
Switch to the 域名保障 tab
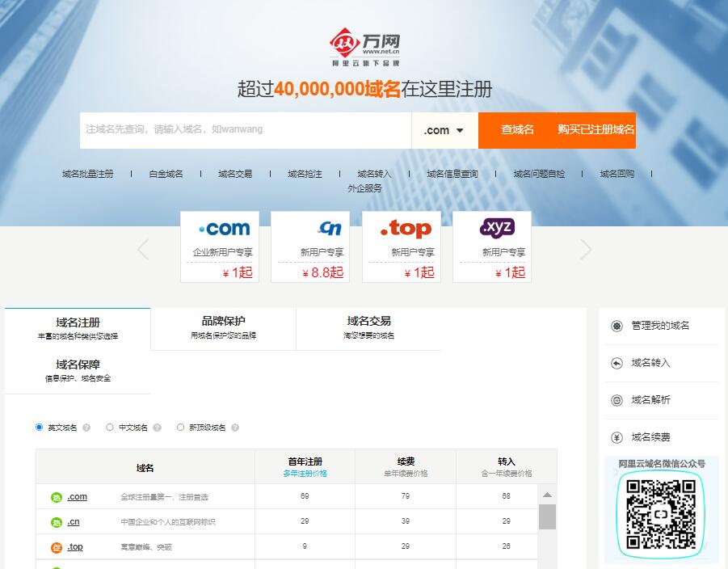(78, 371)
